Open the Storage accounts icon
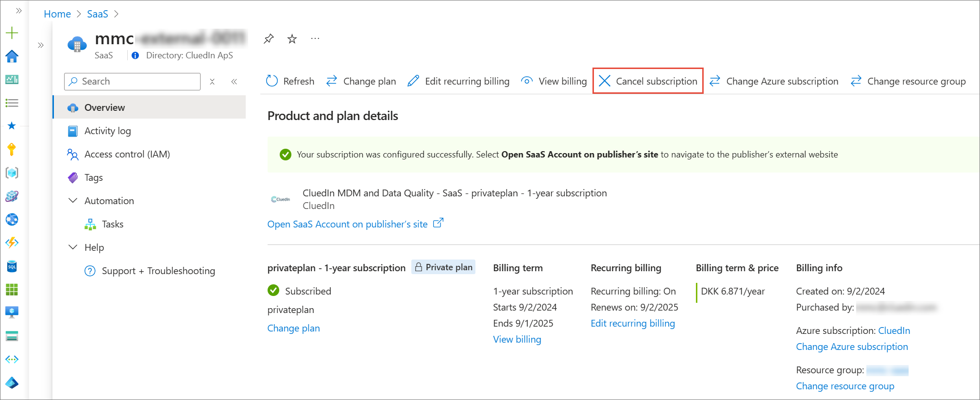The image size is (980, 400). (12, 336)
